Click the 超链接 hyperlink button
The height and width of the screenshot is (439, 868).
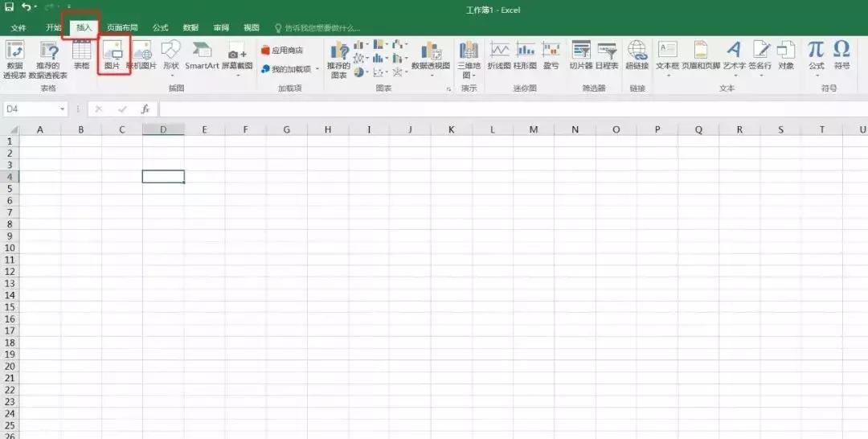point(637,55)
